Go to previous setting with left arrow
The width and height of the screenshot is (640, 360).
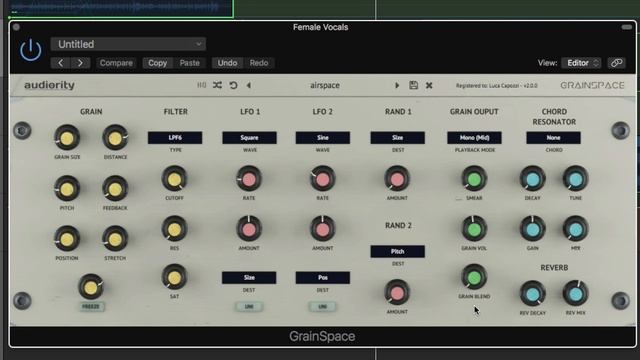coord(61,63)
